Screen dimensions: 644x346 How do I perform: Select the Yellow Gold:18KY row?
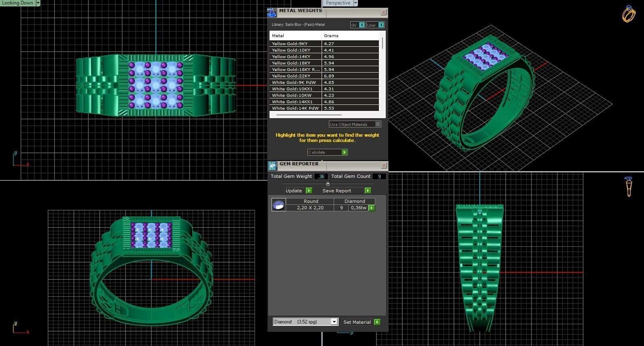(x=324, y=63)
